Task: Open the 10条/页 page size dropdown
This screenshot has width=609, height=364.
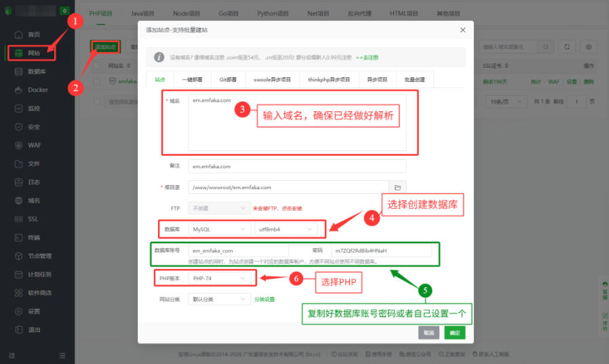Action: pyautogui.click(x=506, y=102)
